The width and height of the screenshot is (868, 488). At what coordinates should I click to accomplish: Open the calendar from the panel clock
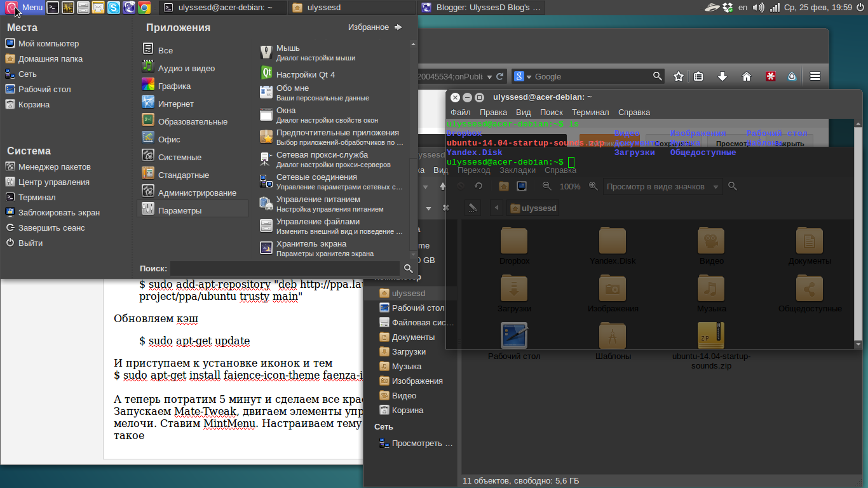pos(818,8)
